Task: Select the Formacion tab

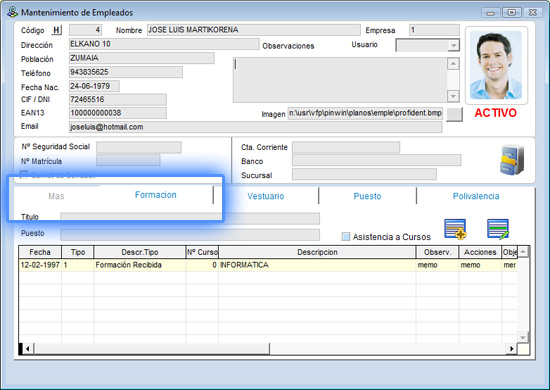Action: tap(156, 195)
